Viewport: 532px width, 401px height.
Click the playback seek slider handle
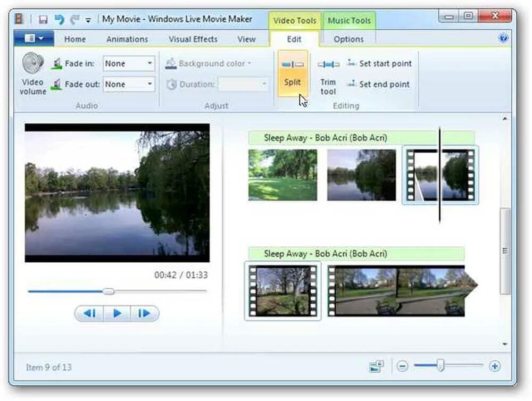tap(109, 291)
